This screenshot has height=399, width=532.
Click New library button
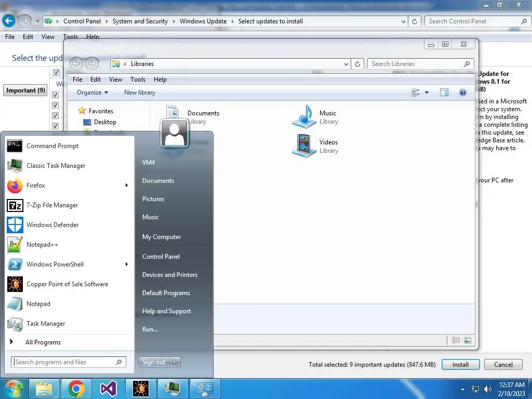tap(139, 92)
